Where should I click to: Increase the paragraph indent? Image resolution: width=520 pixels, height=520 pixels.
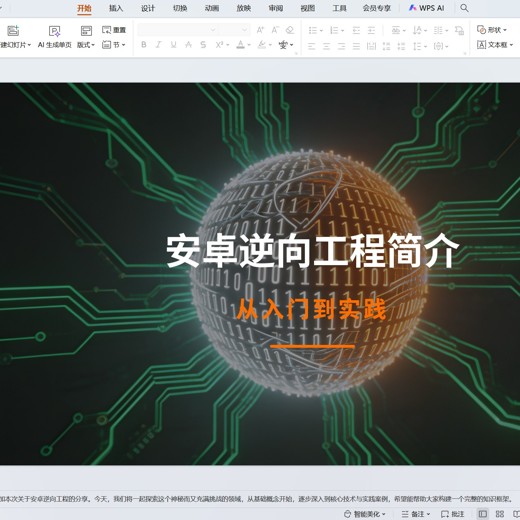tap(371, 31)
